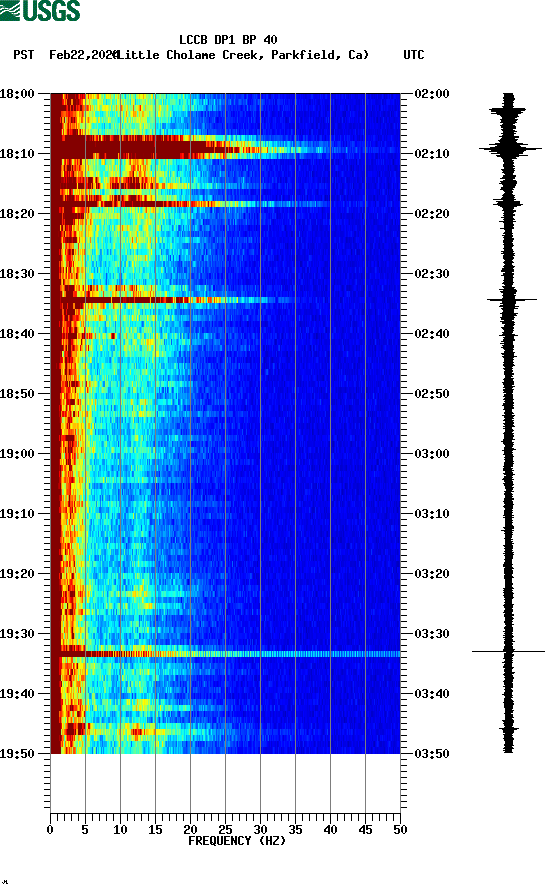Click the 50 Hz frequency axis tick
The image size is (552, 893).
tap(400, 830)
